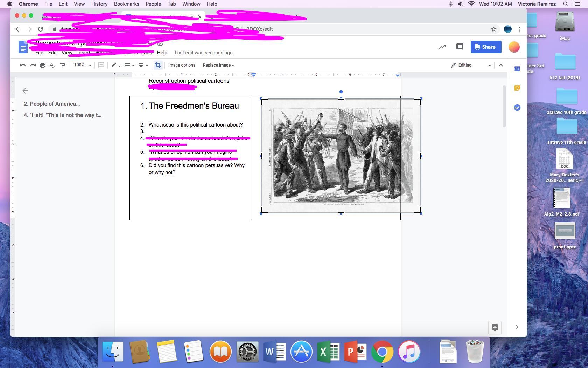
Task: Open the Trash in the Dock
Action: [475, 352]
